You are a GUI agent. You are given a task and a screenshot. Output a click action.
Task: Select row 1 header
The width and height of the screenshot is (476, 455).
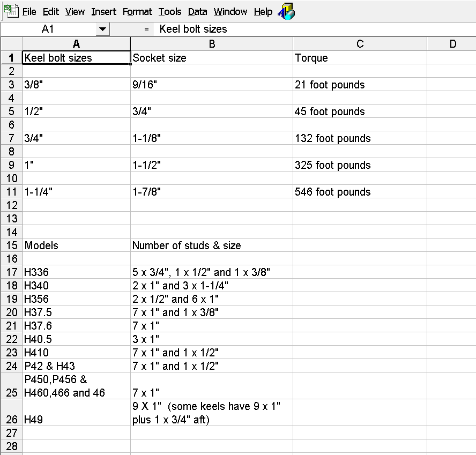coord(12,58)
